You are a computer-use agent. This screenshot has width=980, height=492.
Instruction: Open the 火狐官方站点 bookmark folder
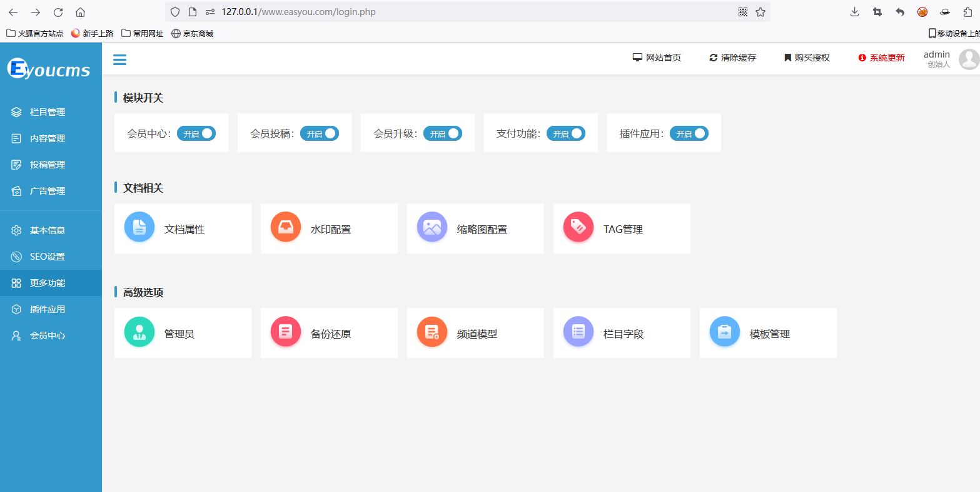point(35,33)
